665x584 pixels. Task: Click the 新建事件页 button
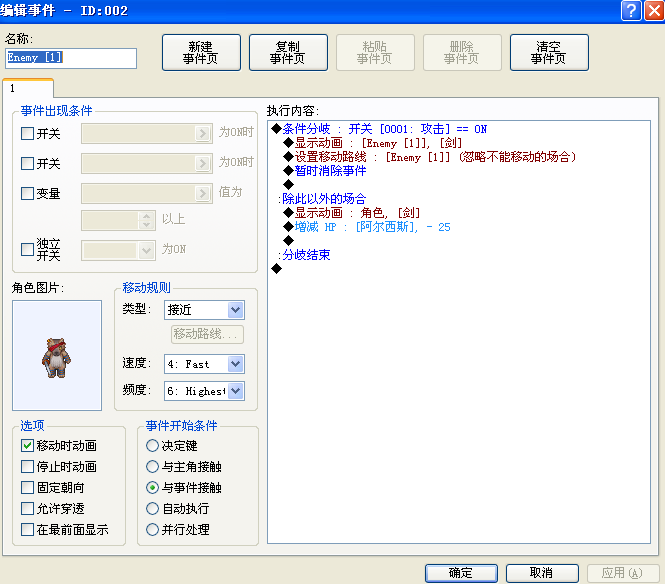[201, 53]
